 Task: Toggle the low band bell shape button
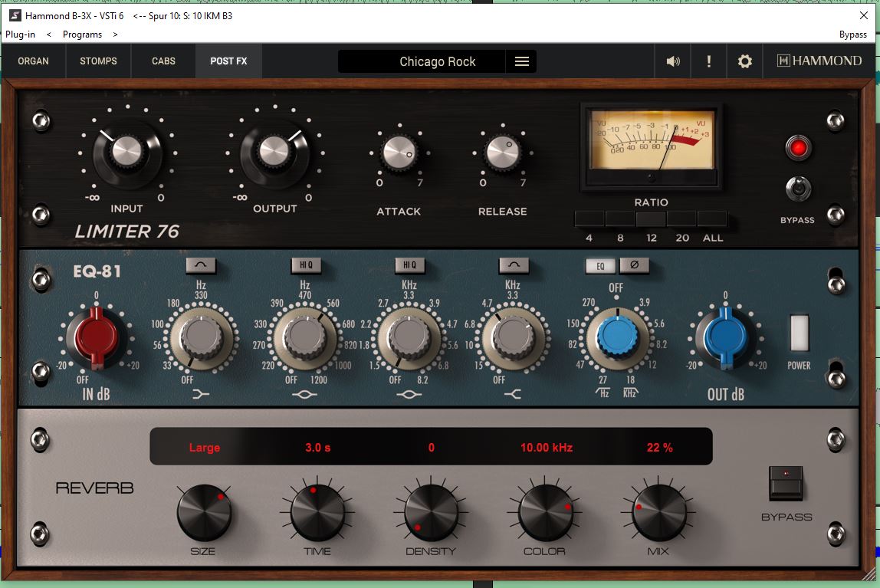click(x=200, y=265)
